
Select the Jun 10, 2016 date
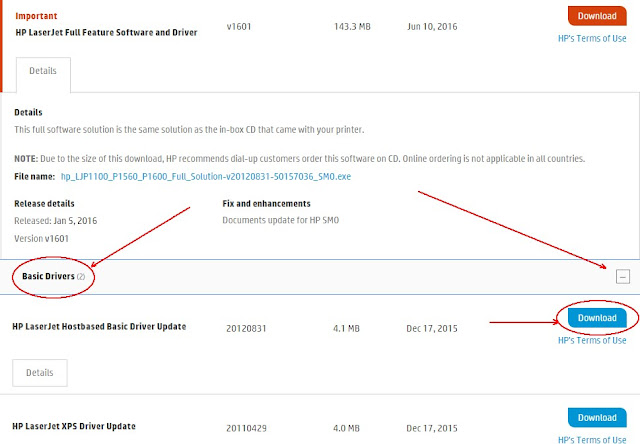point(432,27)
